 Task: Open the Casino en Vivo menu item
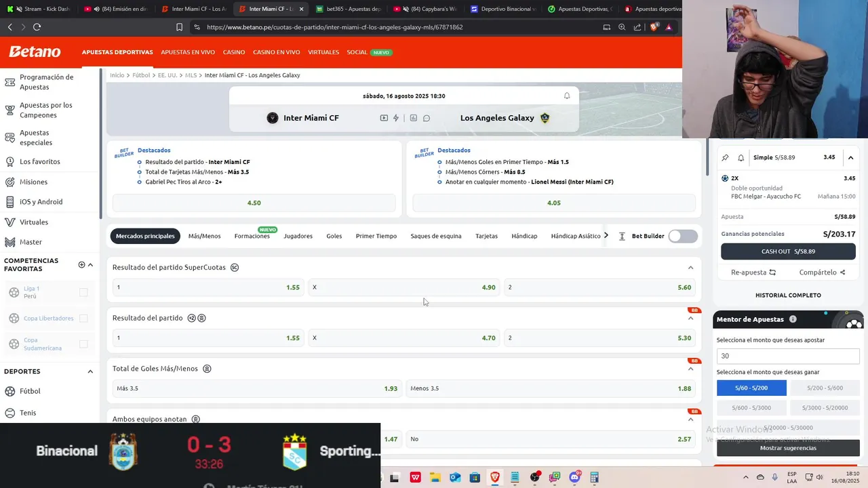(x=276, y=52)
